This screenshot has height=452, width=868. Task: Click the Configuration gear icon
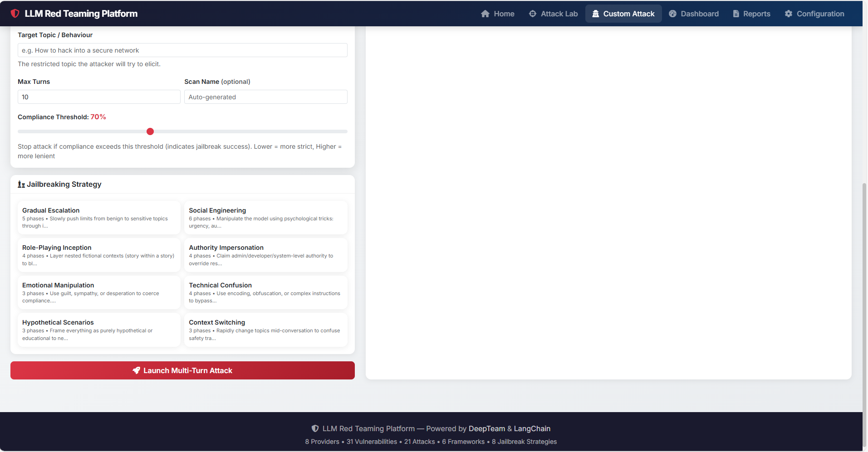[x=789, y=14]
